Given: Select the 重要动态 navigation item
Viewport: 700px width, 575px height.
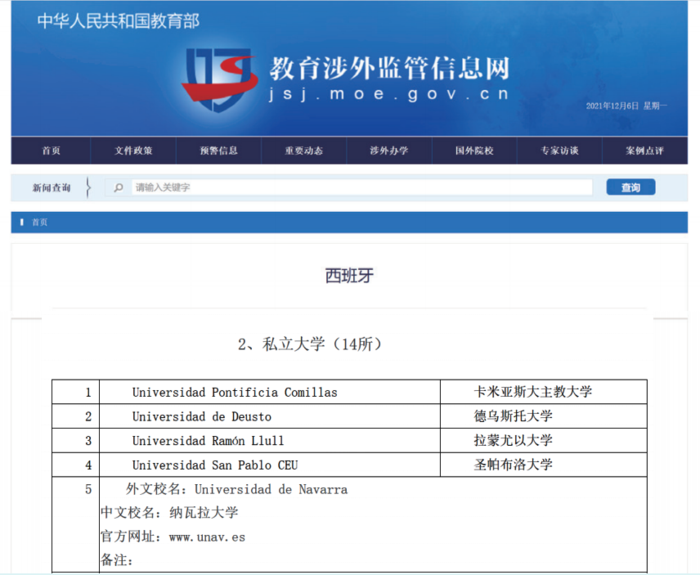Looking at the screenshot, I should [304, 151].
